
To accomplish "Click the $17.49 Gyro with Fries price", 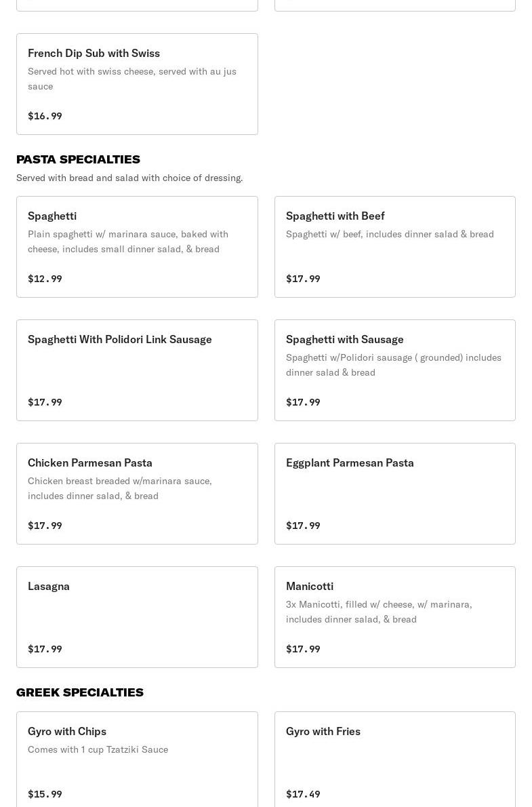I will 303,794.
